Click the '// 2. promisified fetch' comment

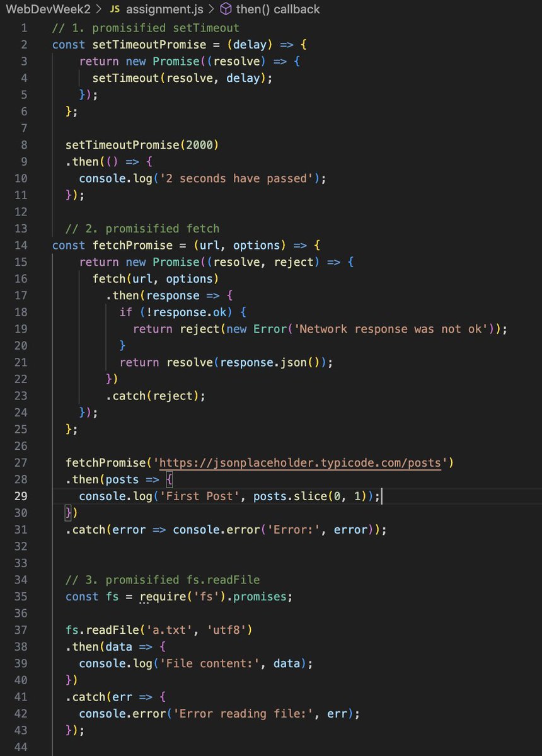(x=142, y=229)
